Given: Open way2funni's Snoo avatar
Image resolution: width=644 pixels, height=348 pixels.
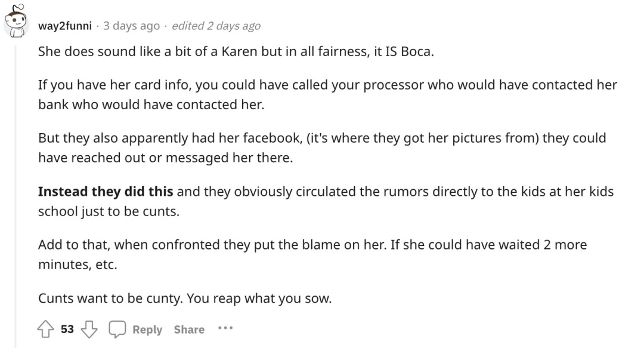Looking at the screenshot, I should pyautogui.click(x=16, y=21).
